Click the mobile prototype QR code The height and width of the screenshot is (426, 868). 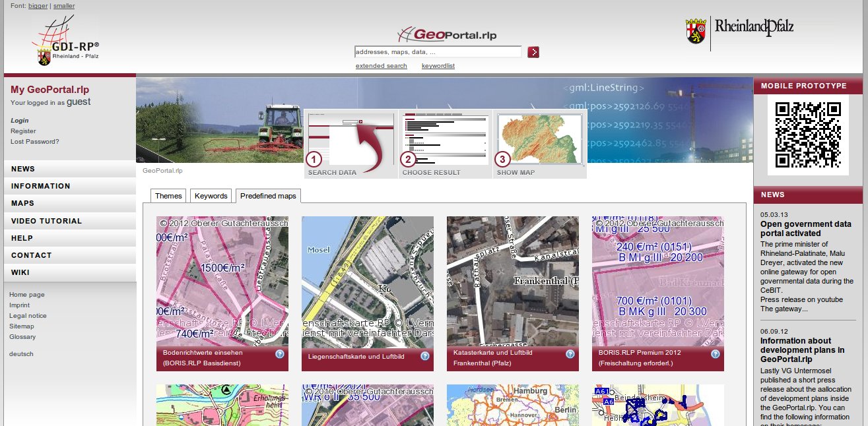(x=808, y=135)
